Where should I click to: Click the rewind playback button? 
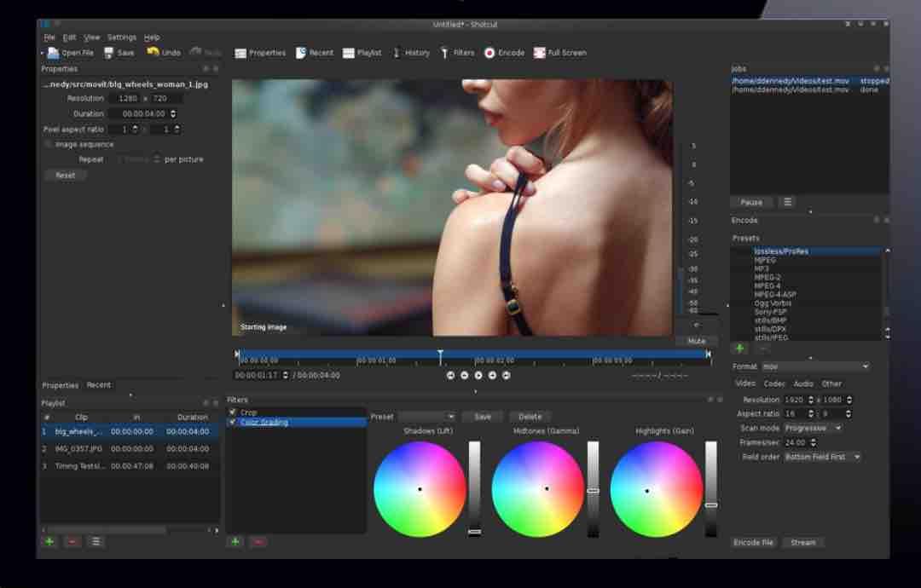click(x=465, y=375)
